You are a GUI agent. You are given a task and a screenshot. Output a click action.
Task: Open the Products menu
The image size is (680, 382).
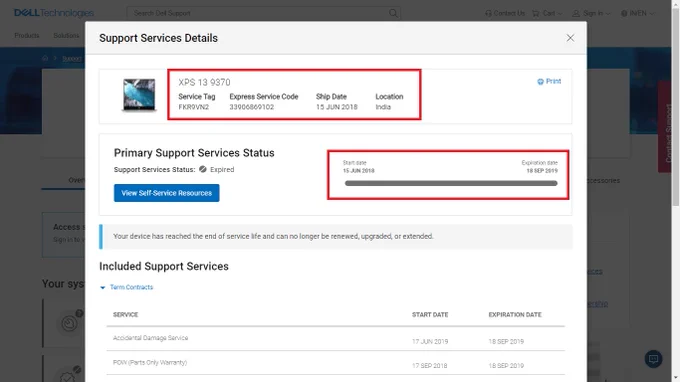pos(27,36)
